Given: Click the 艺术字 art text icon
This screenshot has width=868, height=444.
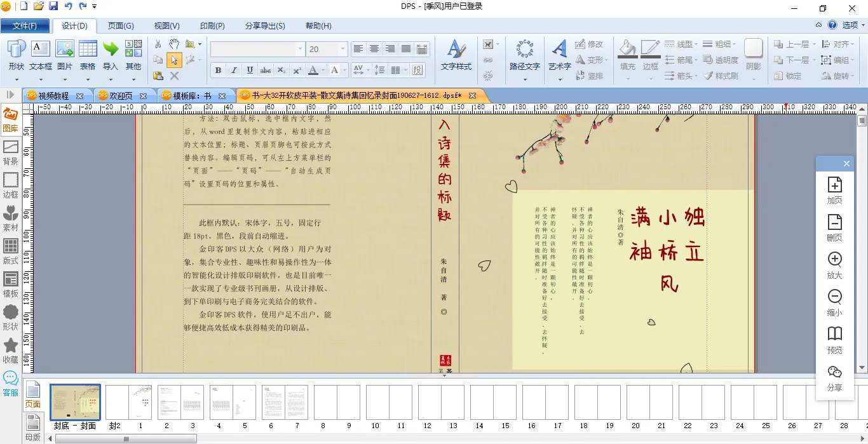Looking at the screenshot, I should [559, 55].
